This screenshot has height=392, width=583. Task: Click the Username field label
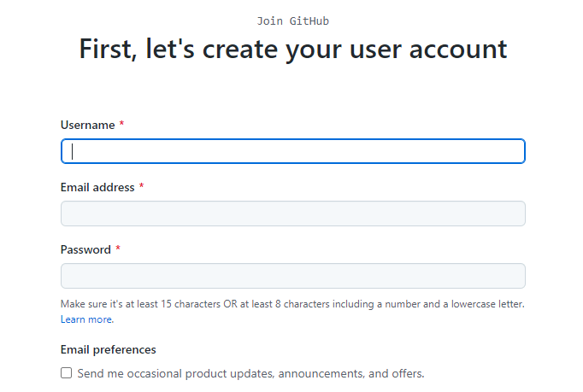click(x=88, y=126)
